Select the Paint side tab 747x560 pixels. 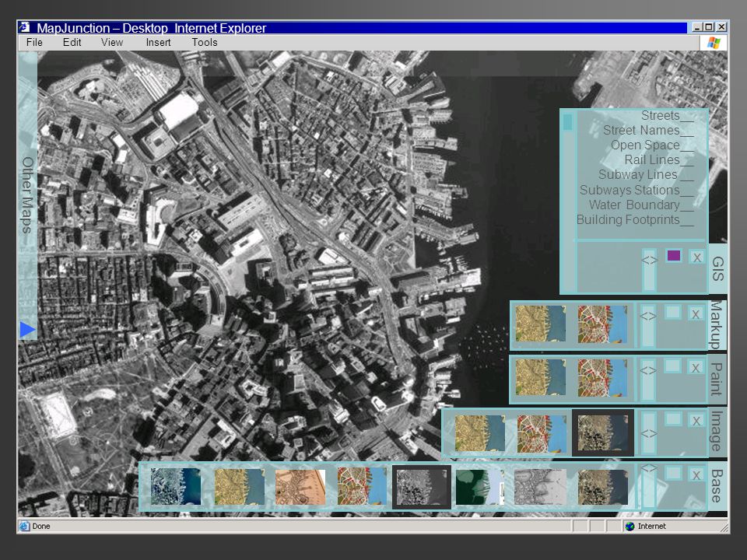(x=717, y=379)
